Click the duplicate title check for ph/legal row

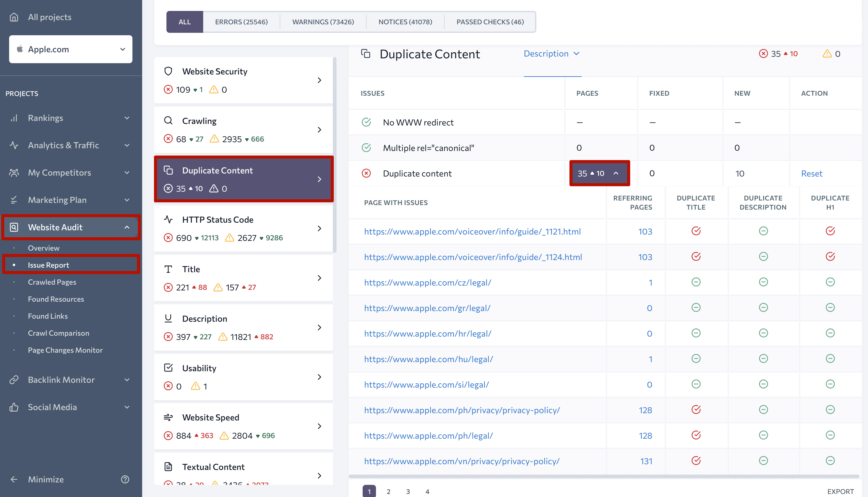(x=696, y=435)
